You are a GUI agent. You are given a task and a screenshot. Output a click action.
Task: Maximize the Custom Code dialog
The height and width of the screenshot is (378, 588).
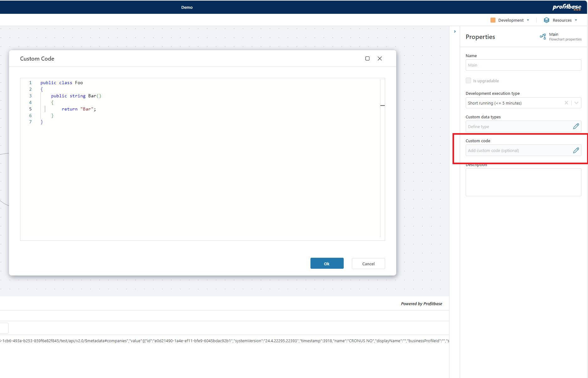point(367,58)
